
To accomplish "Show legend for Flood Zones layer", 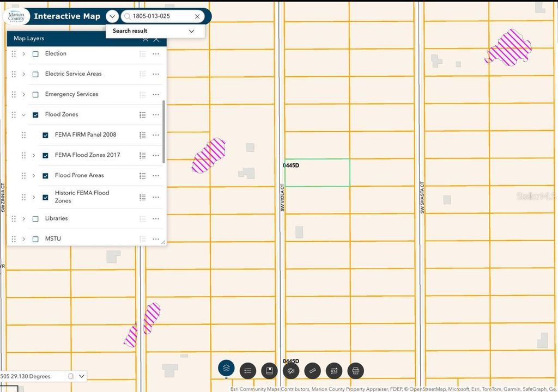I will [x=142, y=115].
